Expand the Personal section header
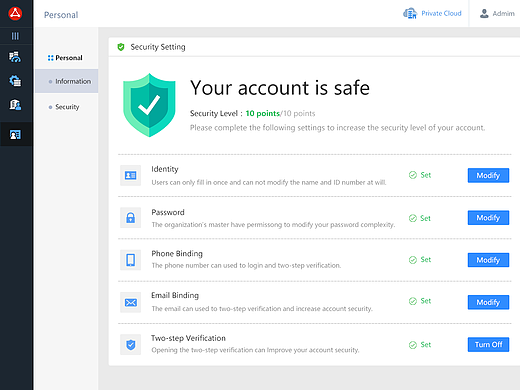 pos(65,58)
